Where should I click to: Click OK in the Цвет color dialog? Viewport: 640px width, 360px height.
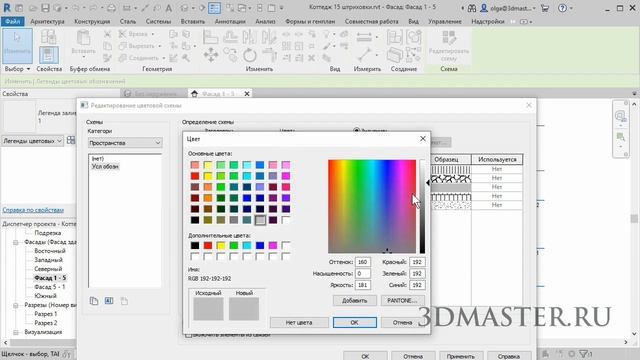pyautogui.click(x=354, y=322)
